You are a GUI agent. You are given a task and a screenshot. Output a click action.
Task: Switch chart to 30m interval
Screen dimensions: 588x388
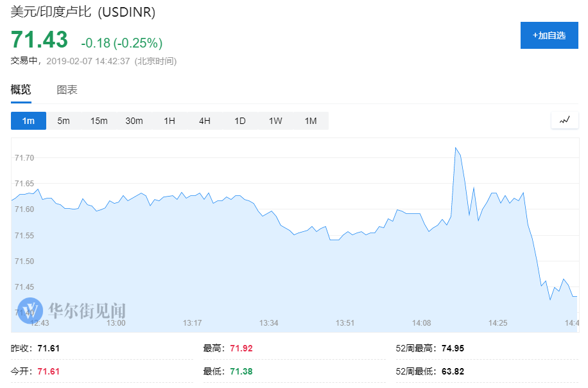click(134, 121)
